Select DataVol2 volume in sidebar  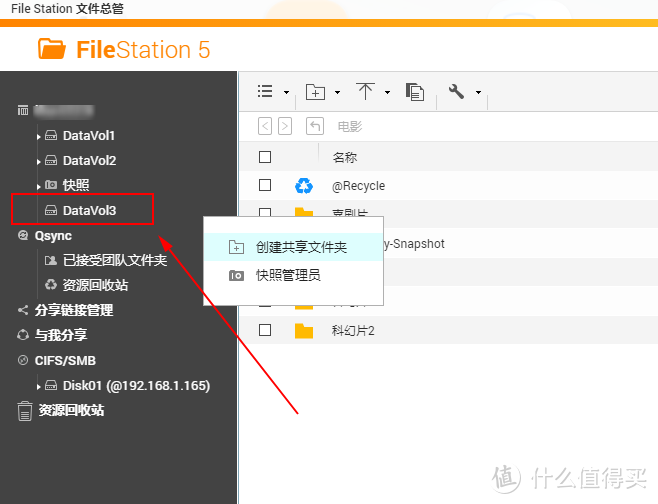(89, 161)
